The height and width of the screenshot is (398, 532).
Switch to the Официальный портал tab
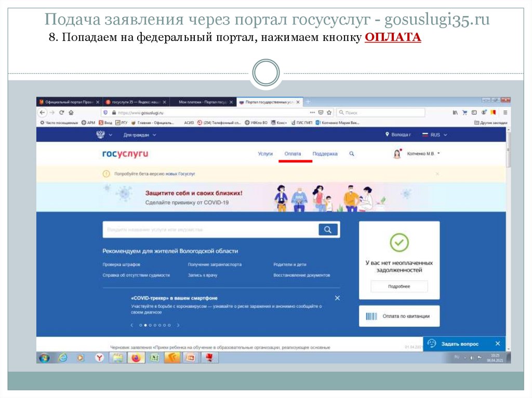click(69, 102)
